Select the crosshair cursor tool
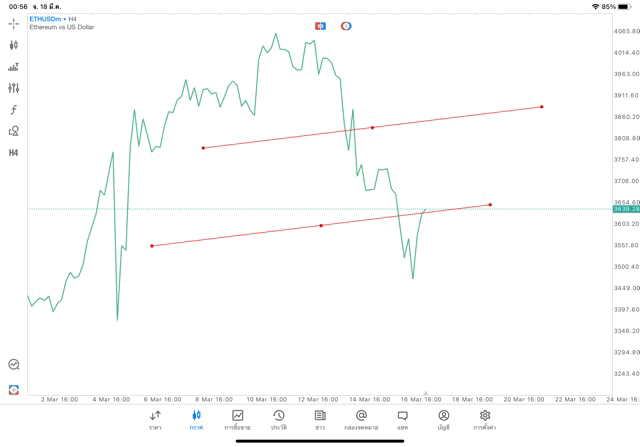This screenshot has width=640, height=447. [x=14, y=23]
